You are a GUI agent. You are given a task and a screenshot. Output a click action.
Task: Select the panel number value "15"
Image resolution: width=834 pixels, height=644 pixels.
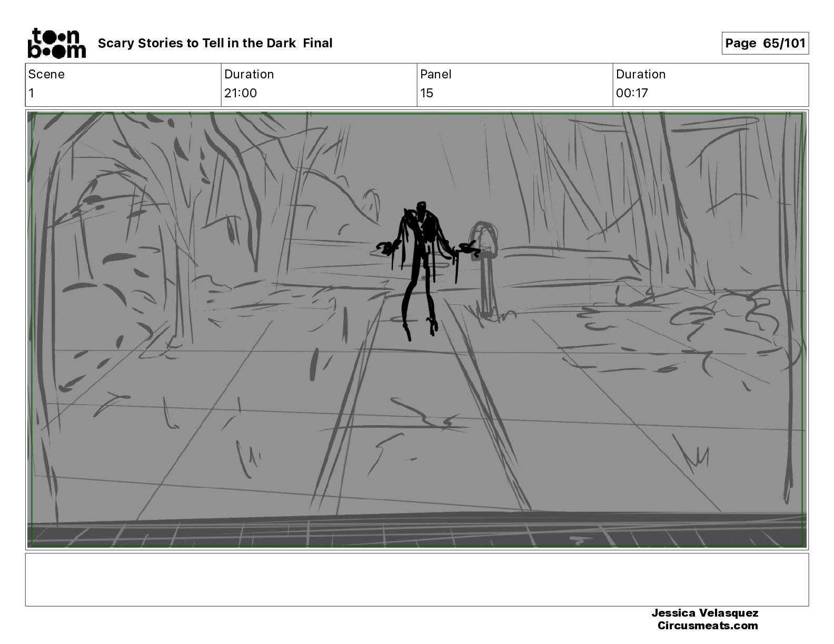(x=426, y=93)
